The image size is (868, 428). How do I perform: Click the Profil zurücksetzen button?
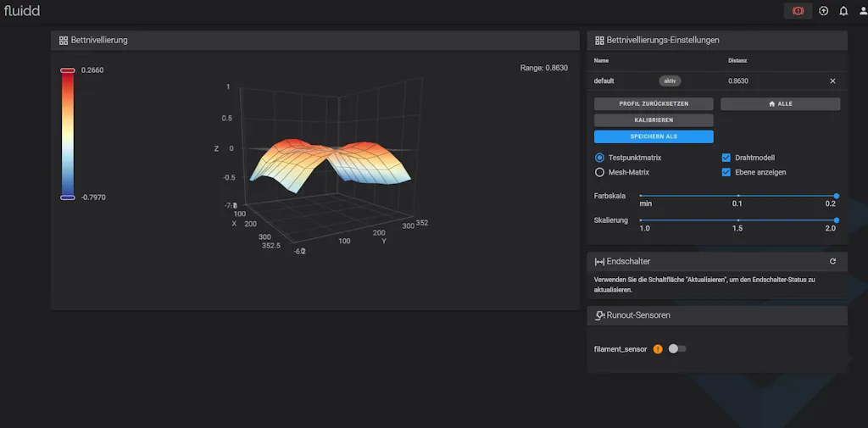click(x=654, y=103)
